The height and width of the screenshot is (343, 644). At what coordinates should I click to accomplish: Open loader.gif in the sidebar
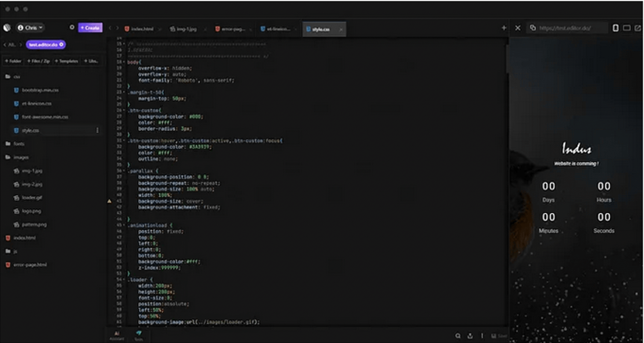[x=28, y=198]
